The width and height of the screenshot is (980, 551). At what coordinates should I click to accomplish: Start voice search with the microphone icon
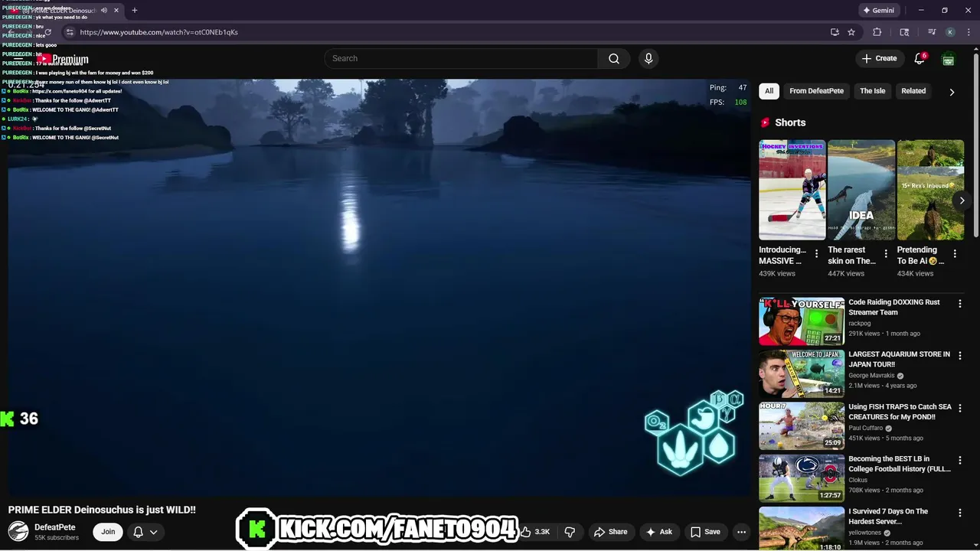point(648,58)
